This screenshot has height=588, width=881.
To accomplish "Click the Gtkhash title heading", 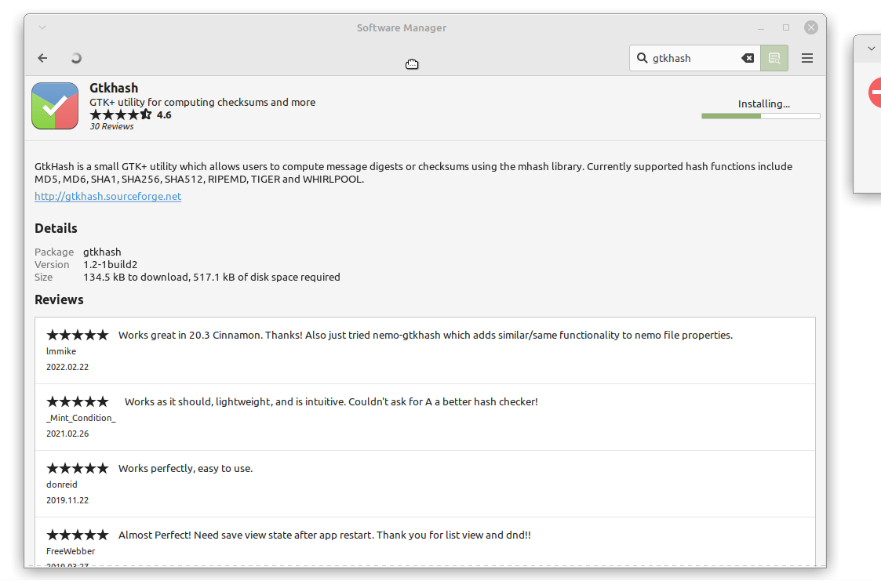I will (x=114, y=88).
